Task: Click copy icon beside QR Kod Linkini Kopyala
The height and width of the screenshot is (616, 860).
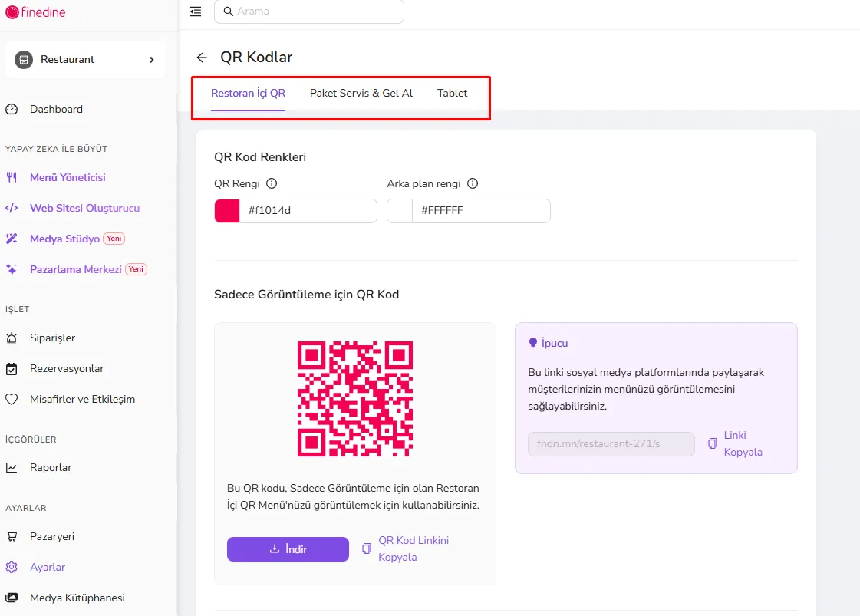Action: [x=367, y=548]
